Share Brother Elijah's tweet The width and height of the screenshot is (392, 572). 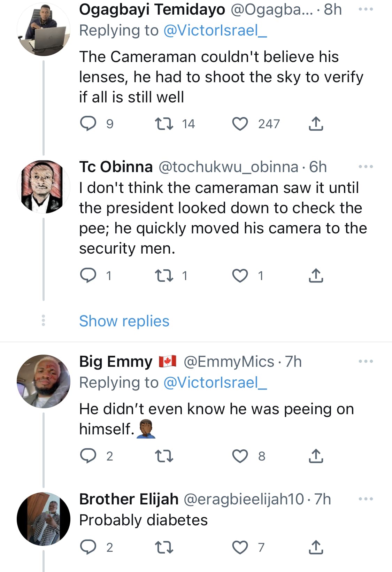pyautogui.click(x=316, y=547)
